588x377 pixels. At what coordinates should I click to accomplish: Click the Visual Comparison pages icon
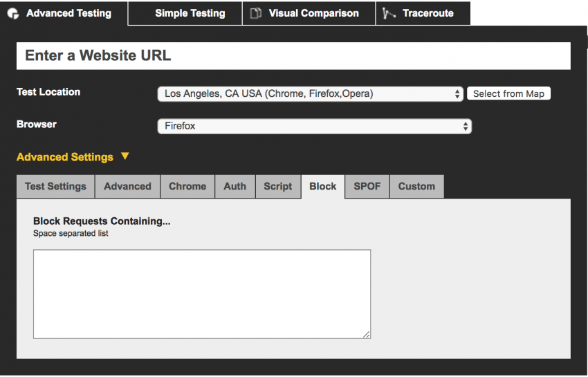255,14
